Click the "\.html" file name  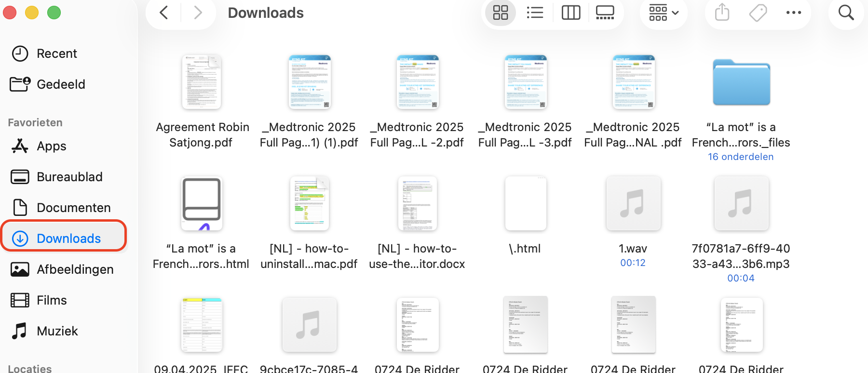click(525, 249)
